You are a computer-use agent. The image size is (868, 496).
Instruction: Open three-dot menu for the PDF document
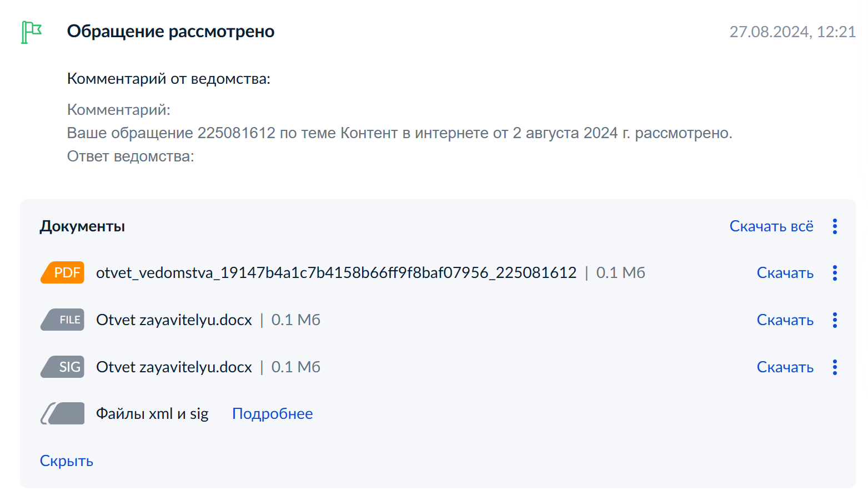click(x=835, y=273)
